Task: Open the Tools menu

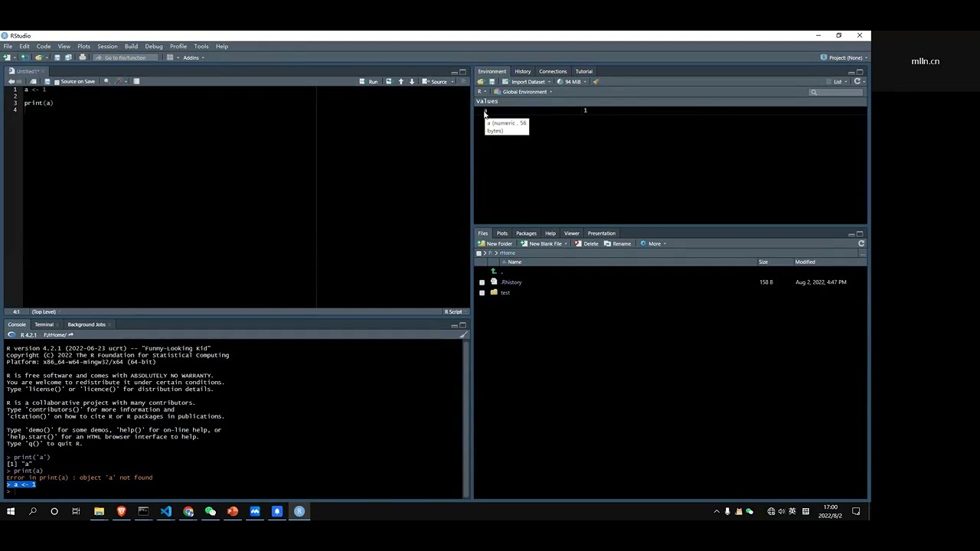Action: (201, 46)
